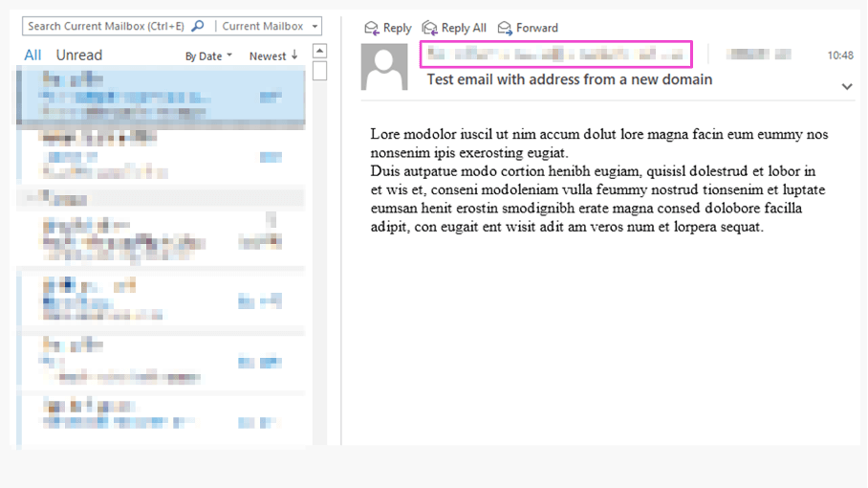Switch to the Unread messages filter

coord(79,55)
